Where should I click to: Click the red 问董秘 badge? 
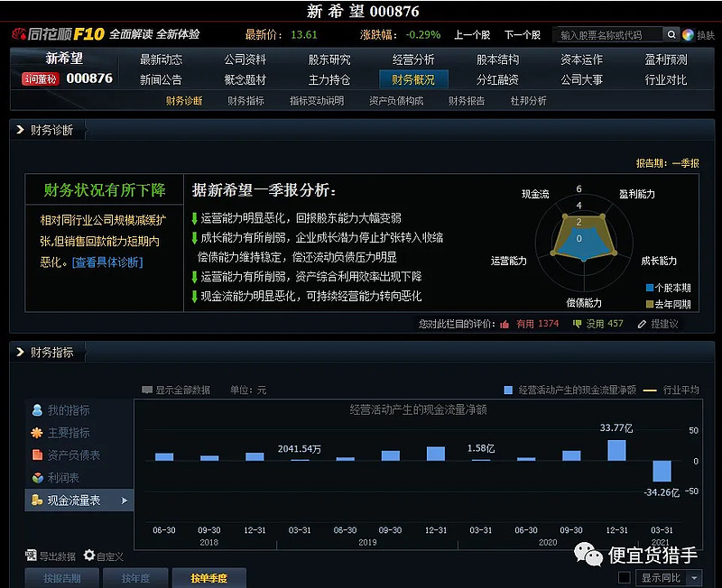coord(40,79)
